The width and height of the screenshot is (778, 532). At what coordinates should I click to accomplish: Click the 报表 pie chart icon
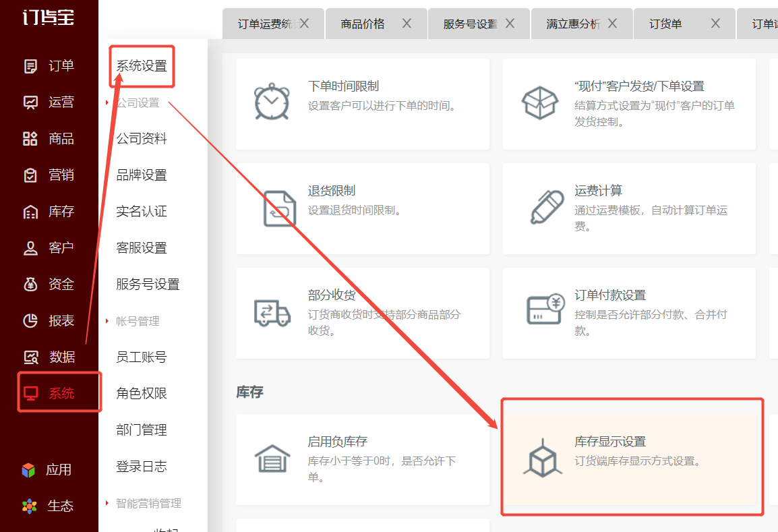(x=30, y=320)
